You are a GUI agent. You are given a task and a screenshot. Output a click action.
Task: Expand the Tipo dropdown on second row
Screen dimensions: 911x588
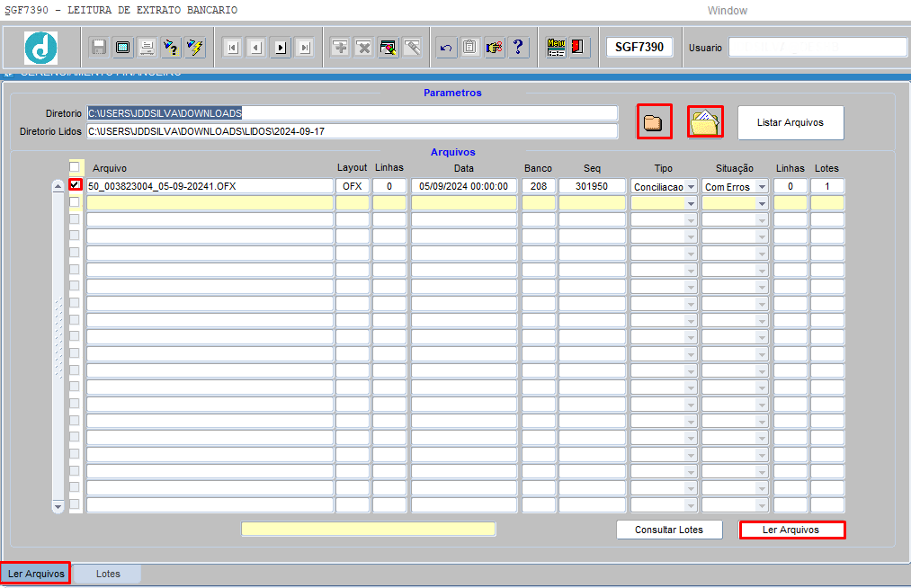coord(691,204)
